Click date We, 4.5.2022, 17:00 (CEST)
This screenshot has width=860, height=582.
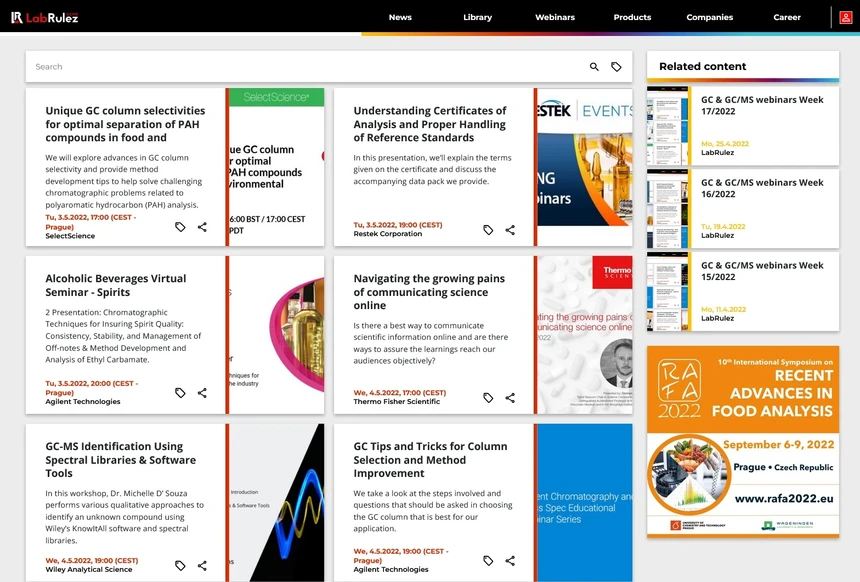click(x=400, y=393)
